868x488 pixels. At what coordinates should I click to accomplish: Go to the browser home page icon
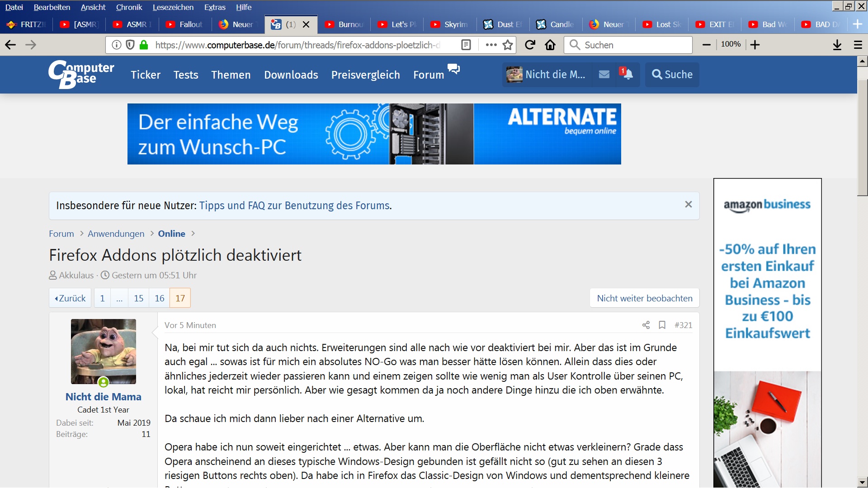(550, 45)
